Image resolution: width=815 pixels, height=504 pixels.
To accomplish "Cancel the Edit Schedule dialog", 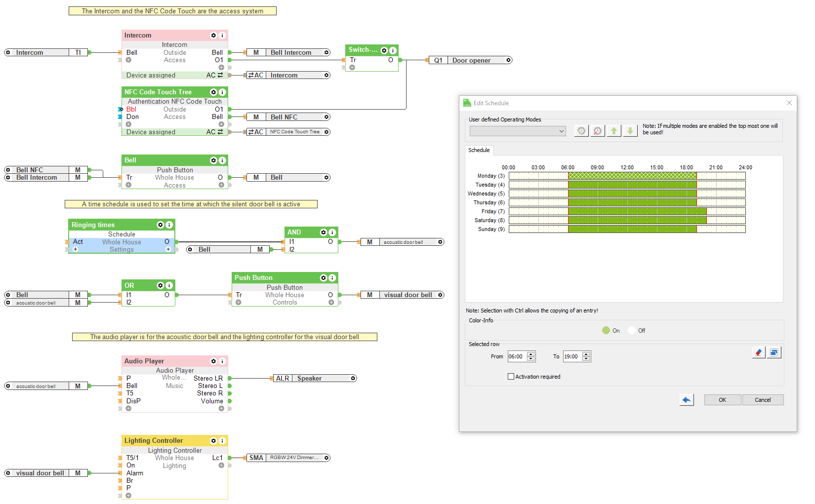I will (x=763, y=400).
